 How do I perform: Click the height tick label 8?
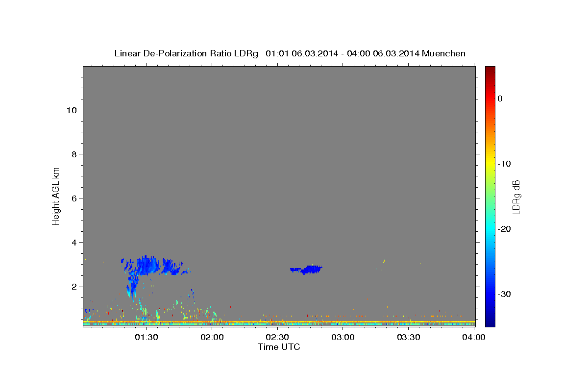73,154
